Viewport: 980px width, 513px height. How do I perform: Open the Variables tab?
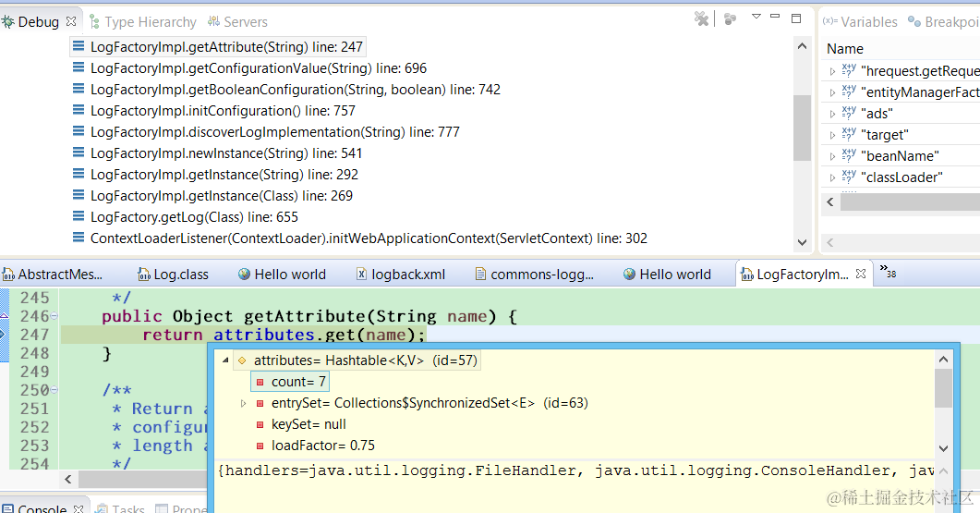[x=860, y=22]
